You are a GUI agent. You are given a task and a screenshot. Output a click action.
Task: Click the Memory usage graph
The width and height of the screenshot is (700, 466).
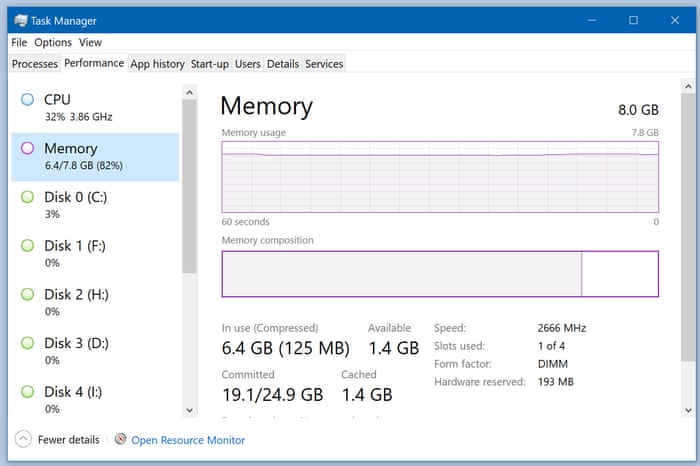[440, 176]
